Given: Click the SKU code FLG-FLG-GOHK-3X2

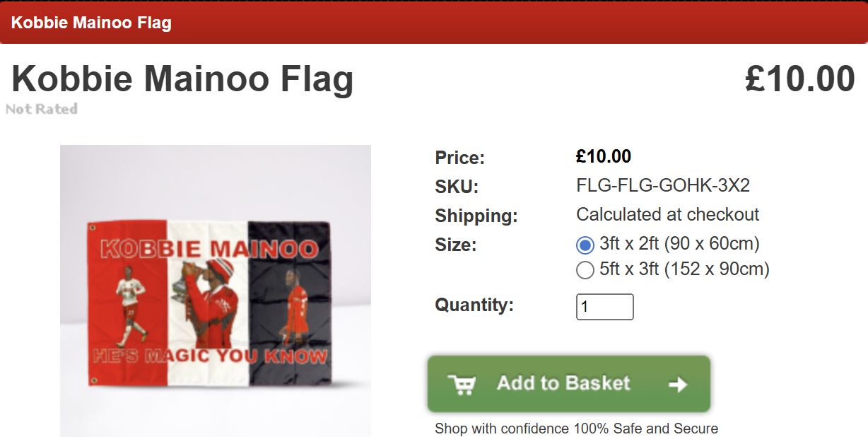Looking at the screenshot, I should click(663, 185).
